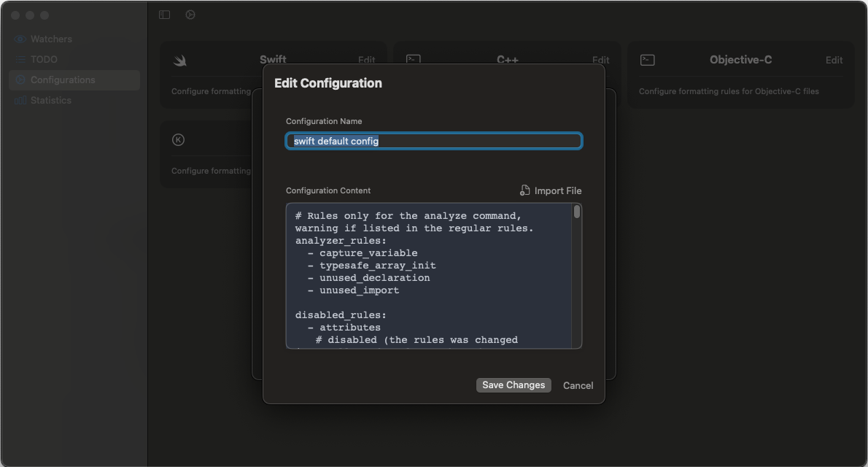This screenshot has height=467, width=868.
Task: Save changes to the configuration
Action: (x=514, y=385)
